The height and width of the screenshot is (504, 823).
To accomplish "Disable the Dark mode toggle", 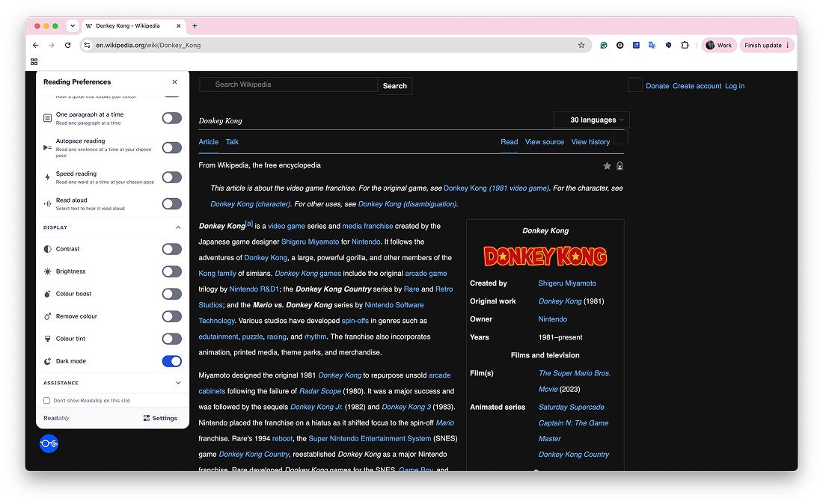I will (x=171, y=361).
